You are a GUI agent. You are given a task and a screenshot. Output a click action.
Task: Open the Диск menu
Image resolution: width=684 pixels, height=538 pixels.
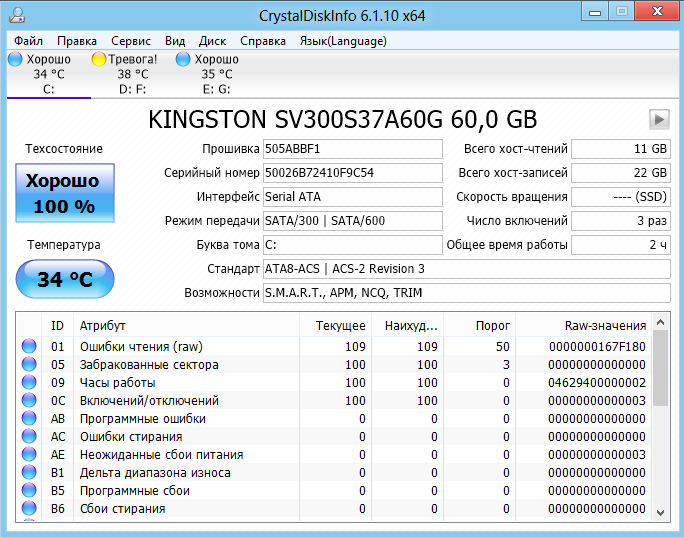(212, 41)
